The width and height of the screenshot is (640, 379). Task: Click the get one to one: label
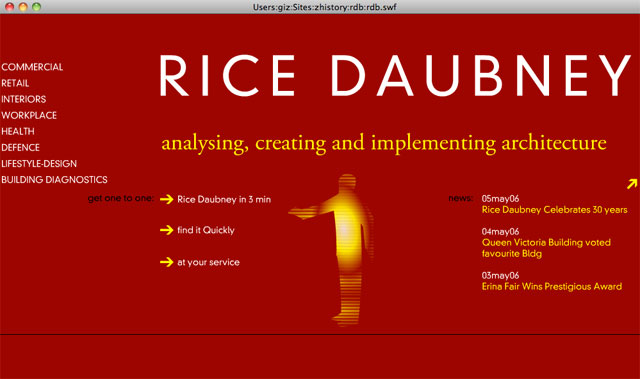(x=121, y=199)
